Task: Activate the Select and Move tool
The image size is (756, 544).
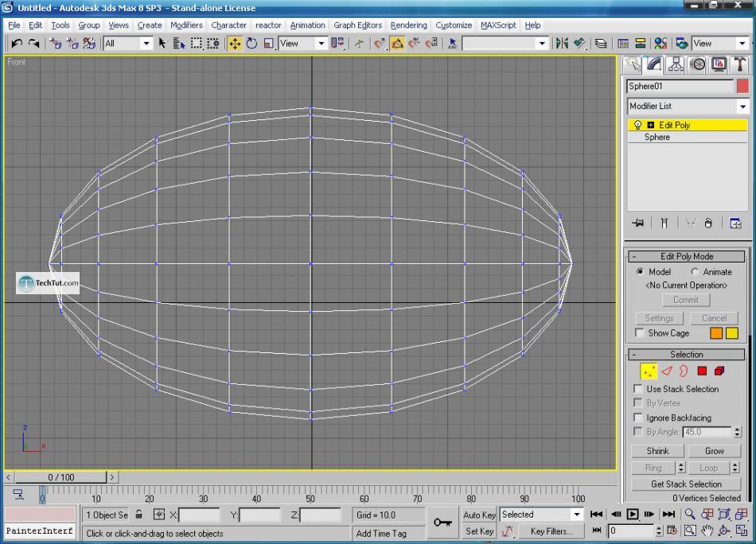Action: (x=235, y=44)
